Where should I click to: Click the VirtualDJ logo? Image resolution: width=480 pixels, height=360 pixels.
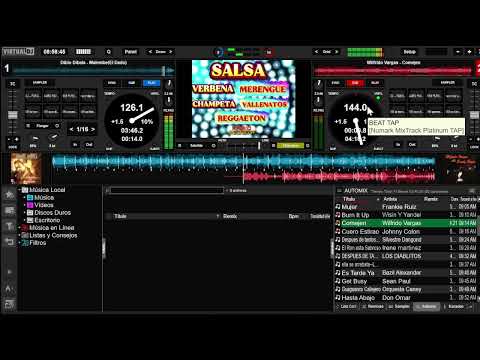click(18, 52)
